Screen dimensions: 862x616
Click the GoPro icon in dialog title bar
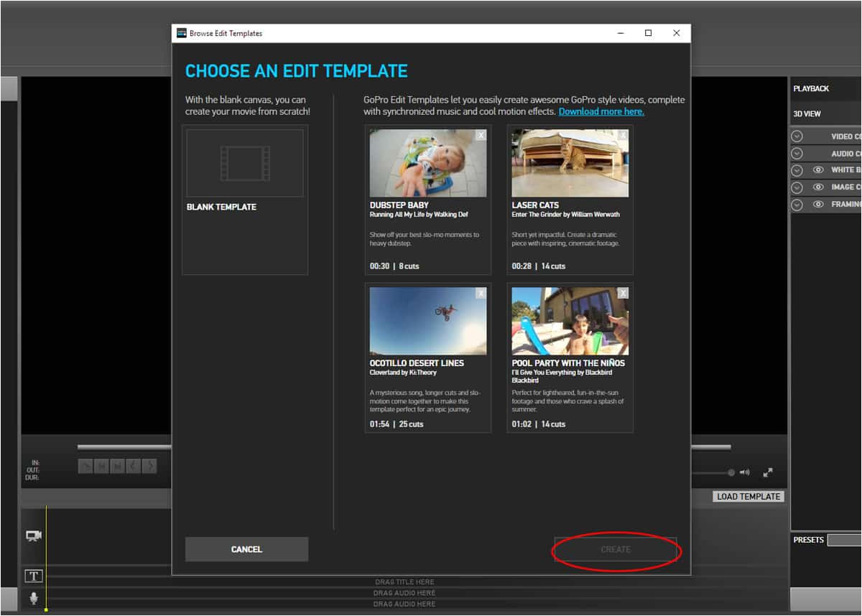[182, 33]
